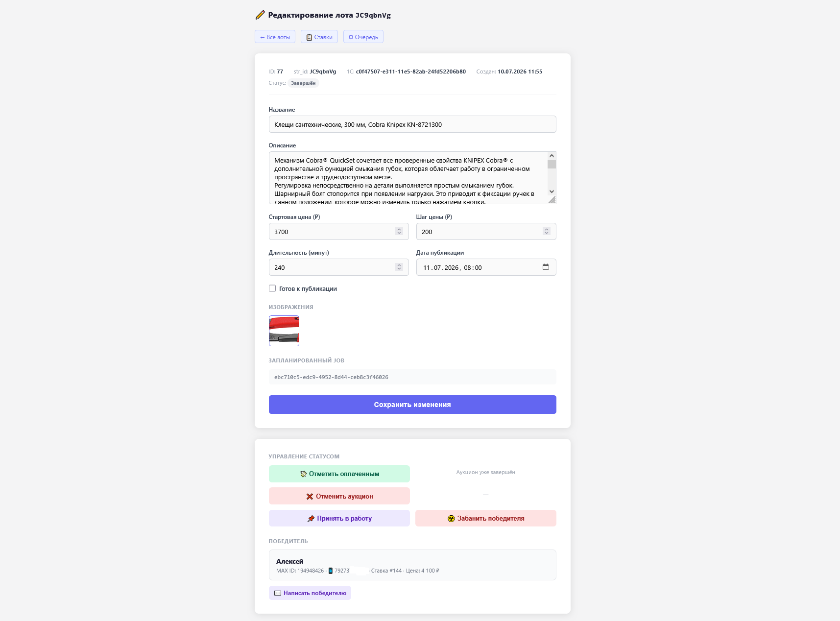Open the publication date calendar picker

tap(546, 267)
